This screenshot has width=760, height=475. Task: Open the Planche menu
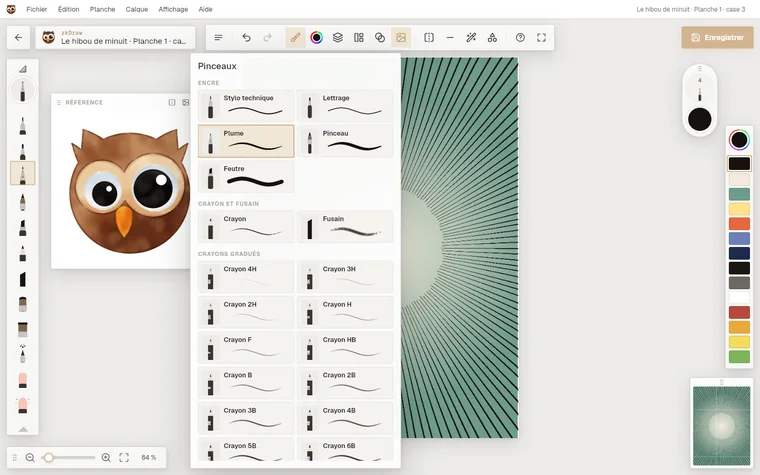click(102, 9)
